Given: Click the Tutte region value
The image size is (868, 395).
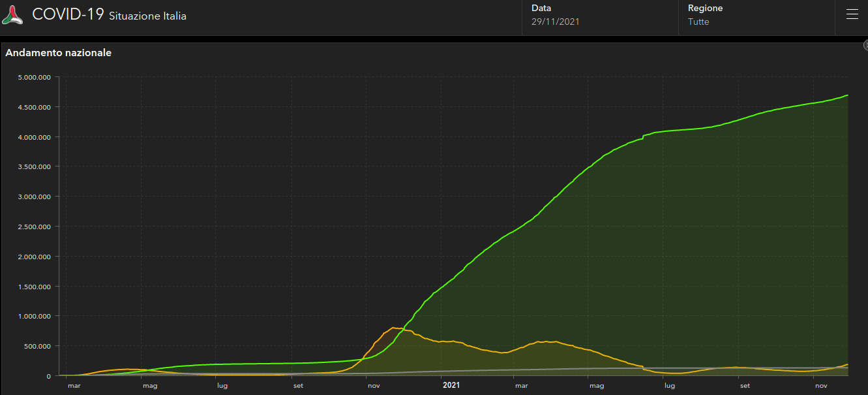Looking at the screenshot, I should coord(698,22).
